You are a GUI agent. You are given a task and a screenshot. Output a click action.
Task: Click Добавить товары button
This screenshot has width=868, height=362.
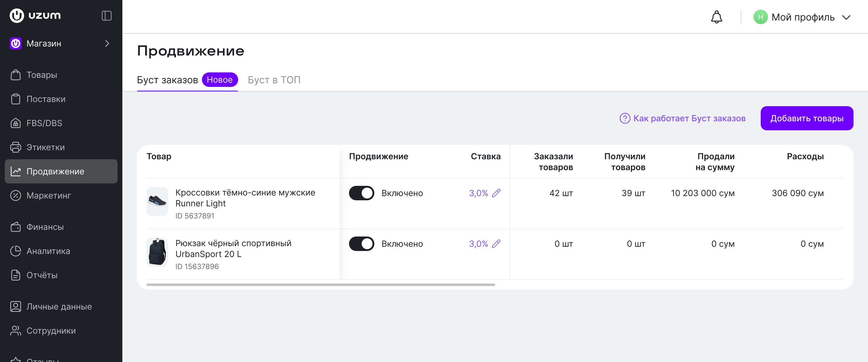807,119
